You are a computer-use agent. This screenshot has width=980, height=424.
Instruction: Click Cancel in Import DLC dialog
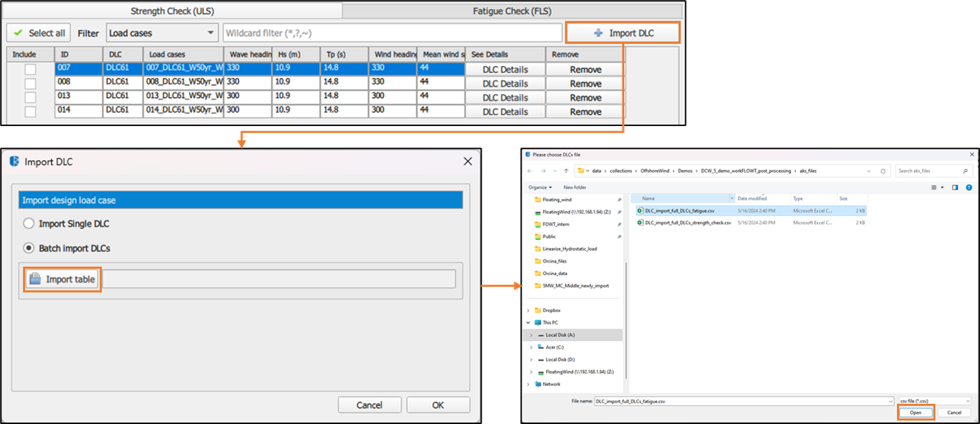click(x=369, y=405)
